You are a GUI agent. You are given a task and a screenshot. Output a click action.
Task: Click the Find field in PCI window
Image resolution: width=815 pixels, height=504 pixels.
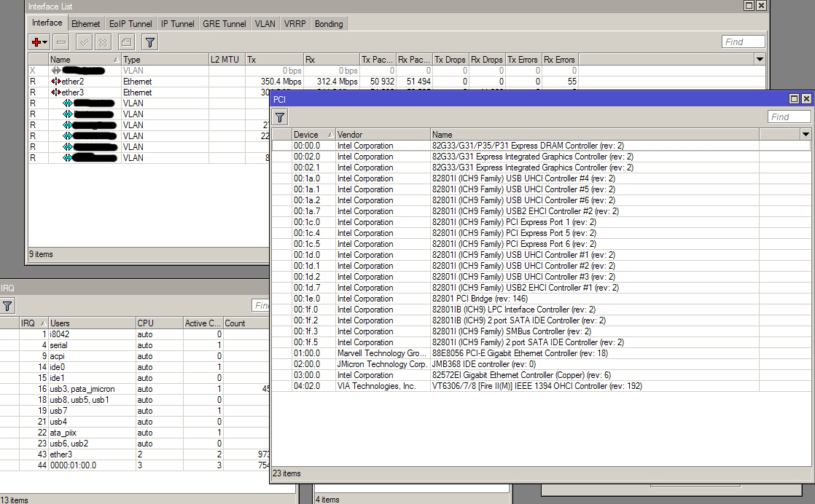coord(788,117)
